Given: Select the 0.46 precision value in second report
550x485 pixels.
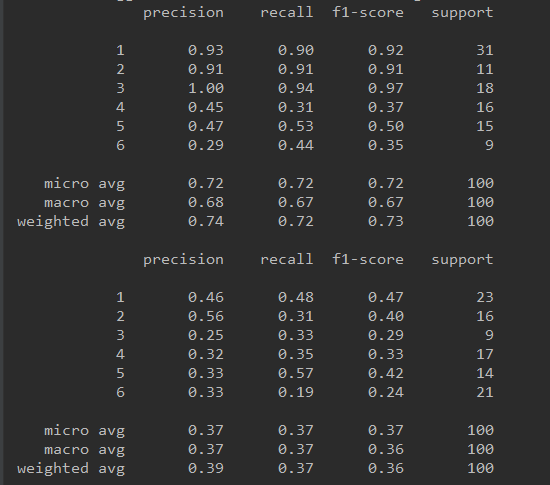Looking at the screenshot, I should point(206,297).
